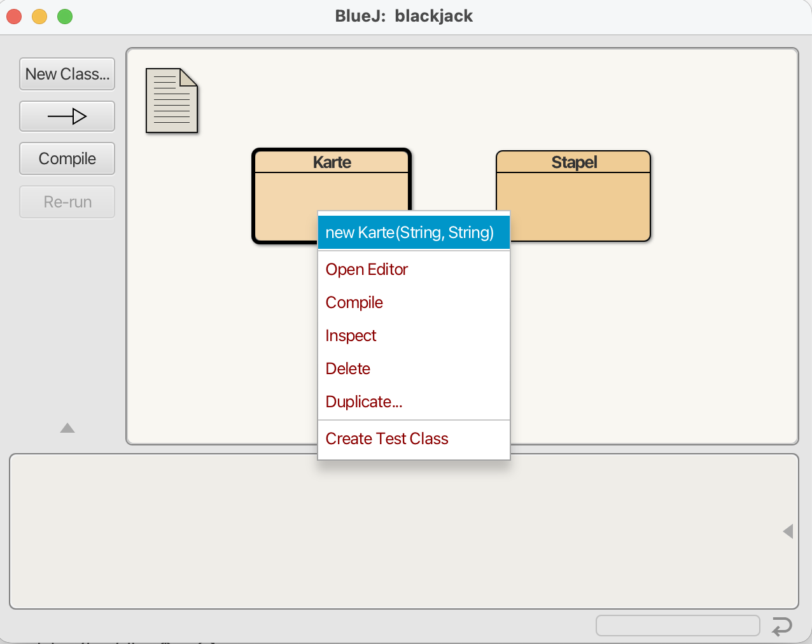Select the Karte class header
Viewport: 812px width, 644px height.
[332, 162]
